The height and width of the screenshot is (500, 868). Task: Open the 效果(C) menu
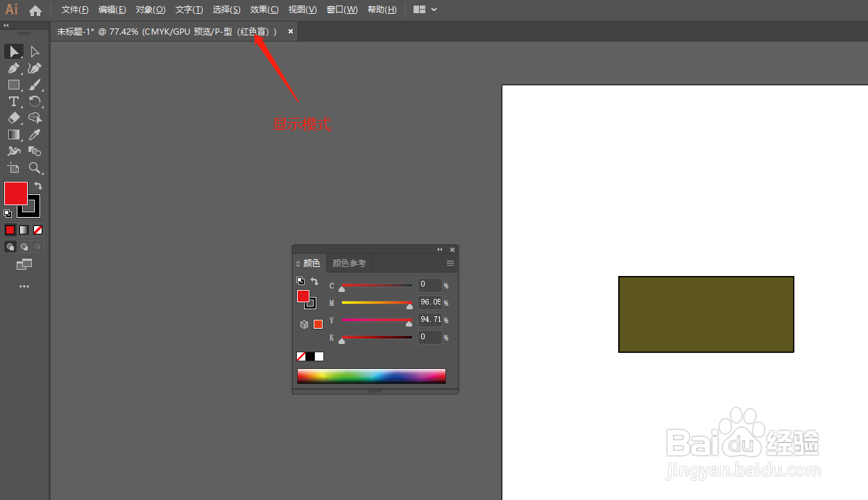[264, 10]
